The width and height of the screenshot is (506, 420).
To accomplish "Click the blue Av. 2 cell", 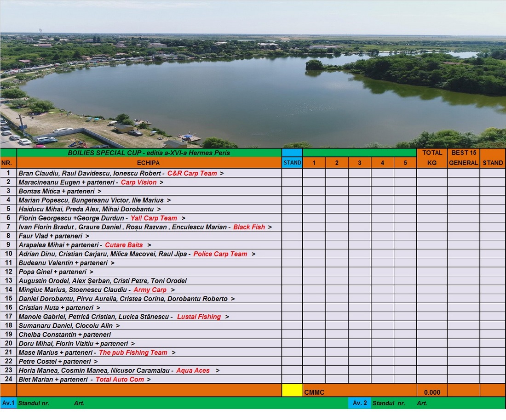I will [x=359, y=403].
